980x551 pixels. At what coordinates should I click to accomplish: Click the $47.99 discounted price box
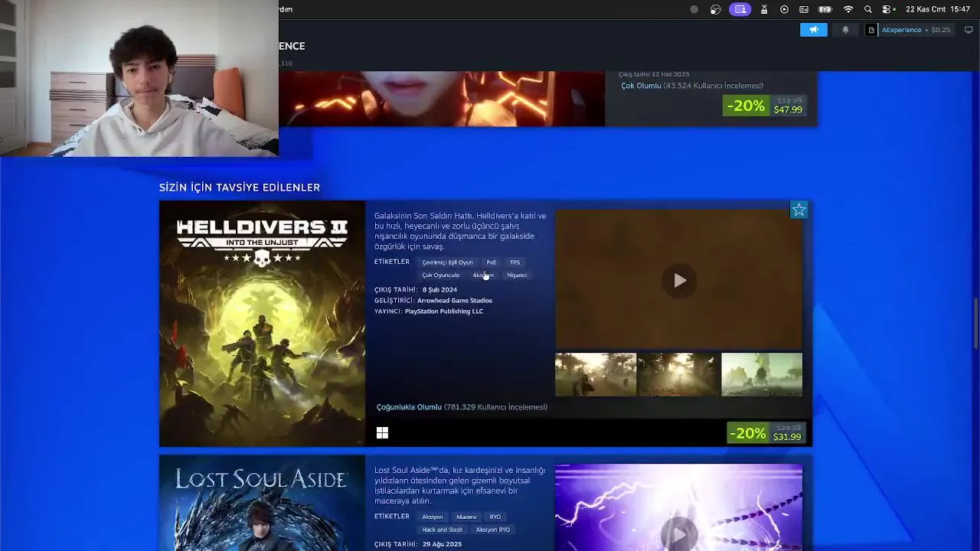click(764, 106)
